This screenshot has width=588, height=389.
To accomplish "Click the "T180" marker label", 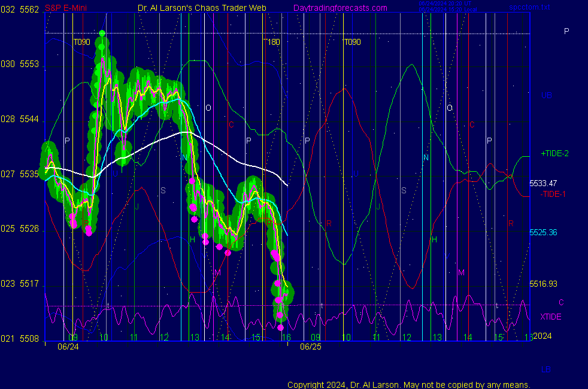I will point(272,42).
